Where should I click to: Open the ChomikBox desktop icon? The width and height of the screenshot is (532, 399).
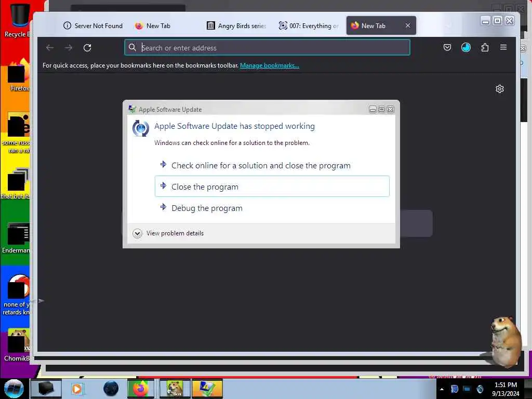[x=17, y=345]
